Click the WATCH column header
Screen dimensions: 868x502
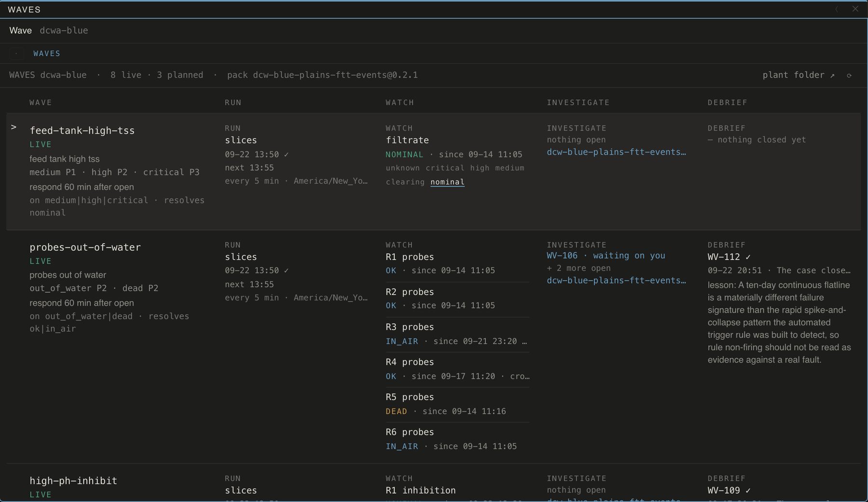(x=400, y=103)
